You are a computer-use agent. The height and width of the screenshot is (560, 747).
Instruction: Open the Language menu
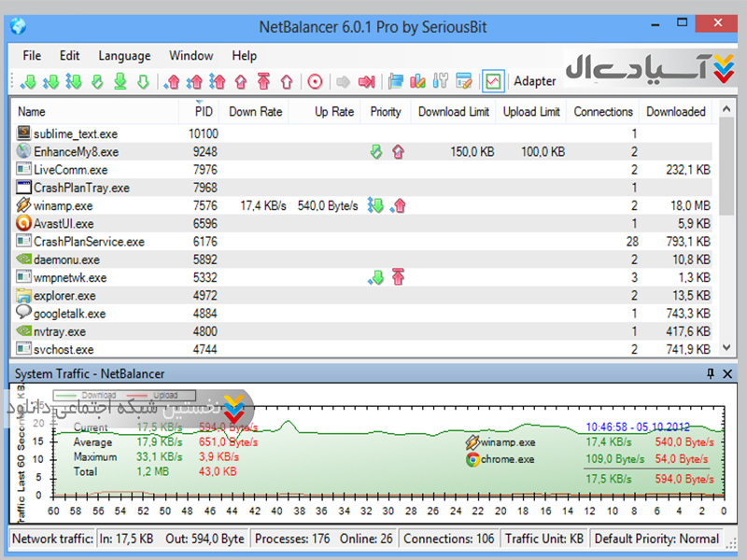tap(124, 56)
